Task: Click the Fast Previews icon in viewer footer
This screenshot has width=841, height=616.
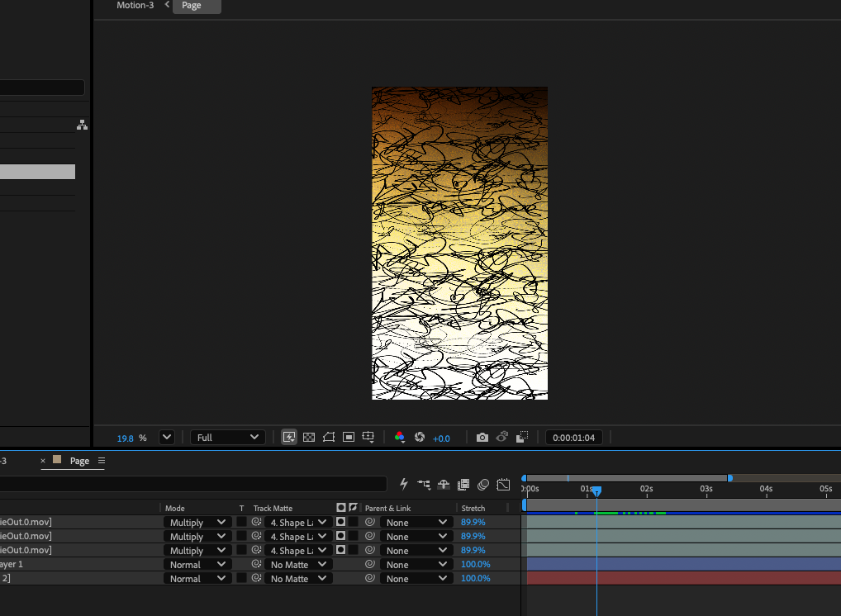Action: tap(289, 437)
